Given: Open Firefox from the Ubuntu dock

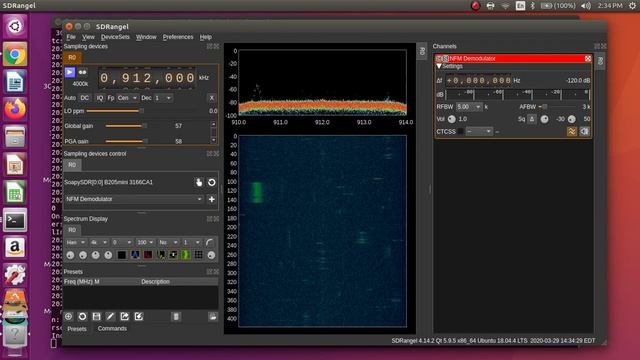Looking at the screenshot, I should pos(15,109).
